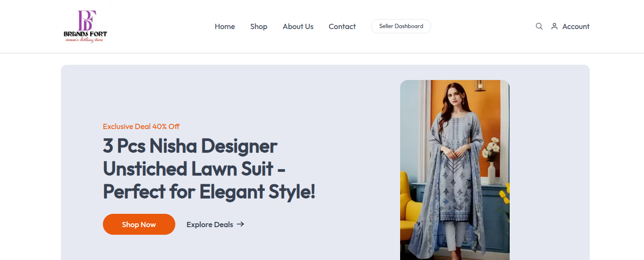
Task: Open the Contact page
Action: pyautogui.click(x=342, y=26)
